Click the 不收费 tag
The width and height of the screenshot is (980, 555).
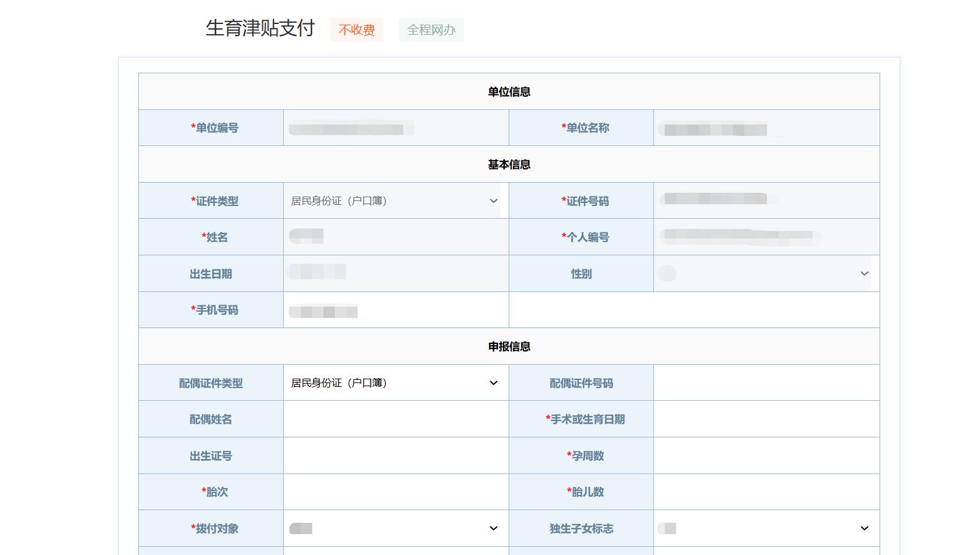[356, 29]
